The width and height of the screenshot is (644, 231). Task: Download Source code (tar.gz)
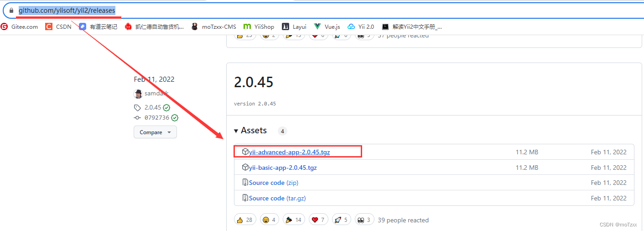[278, 198]
